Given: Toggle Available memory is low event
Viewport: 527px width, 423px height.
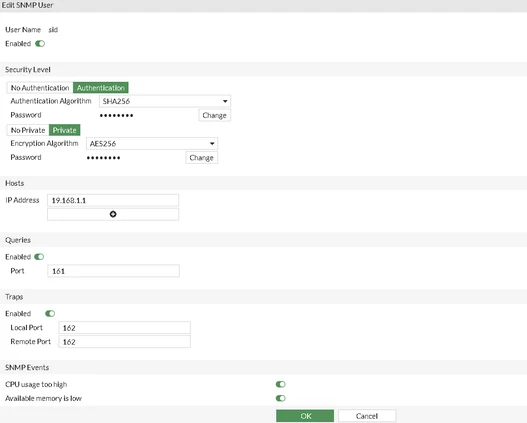Looking at the screenshot, I should tap(281, 398).
